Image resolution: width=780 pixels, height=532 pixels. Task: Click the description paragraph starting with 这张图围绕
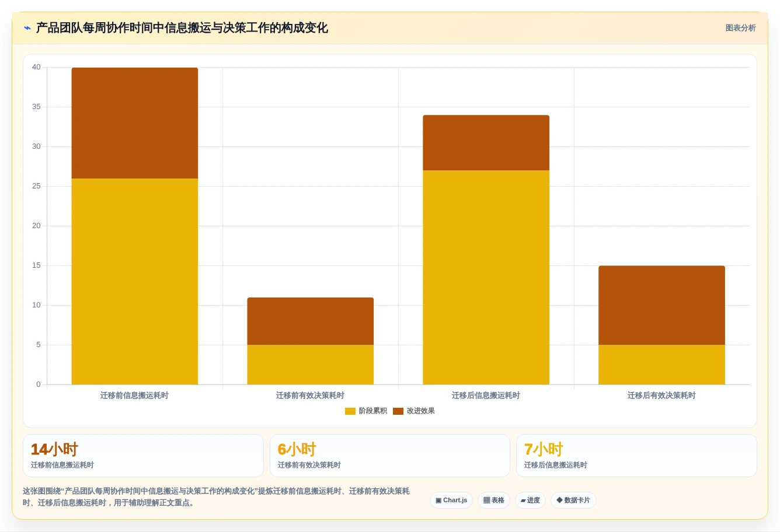click(x=216, y=497)
